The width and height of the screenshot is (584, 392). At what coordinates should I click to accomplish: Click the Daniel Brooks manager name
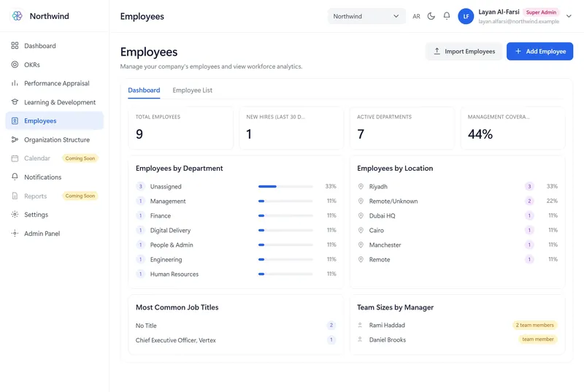(388, 339)
